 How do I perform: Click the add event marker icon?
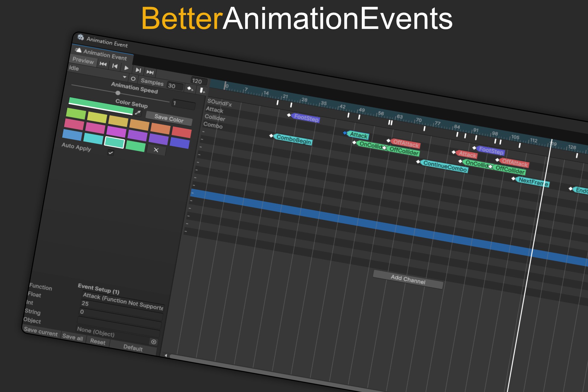coord(202,90)
